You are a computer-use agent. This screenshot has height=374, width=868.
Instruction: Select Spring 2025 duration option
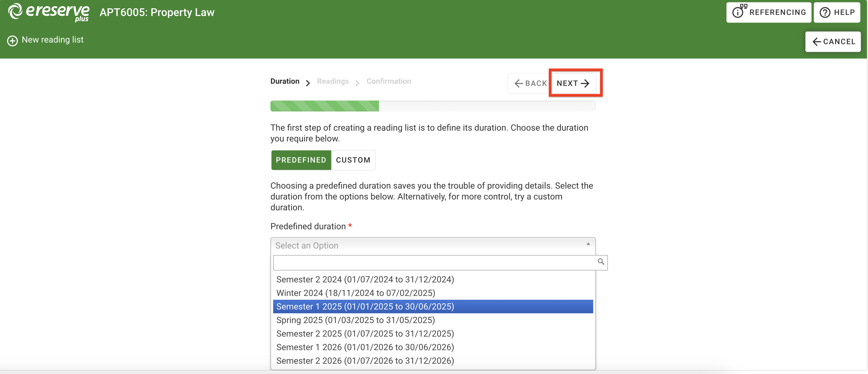click(x=356, y=320)
